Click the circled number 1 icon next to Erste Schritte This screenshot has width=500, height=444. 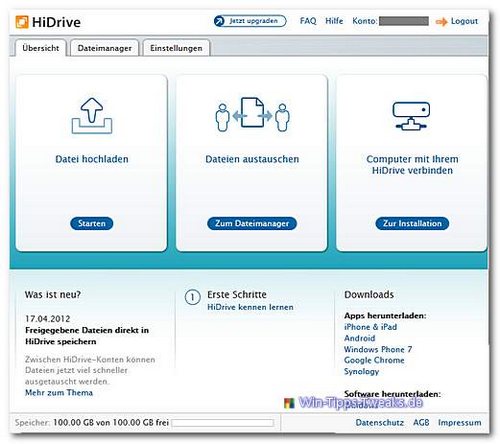click(x=192, y=297)
